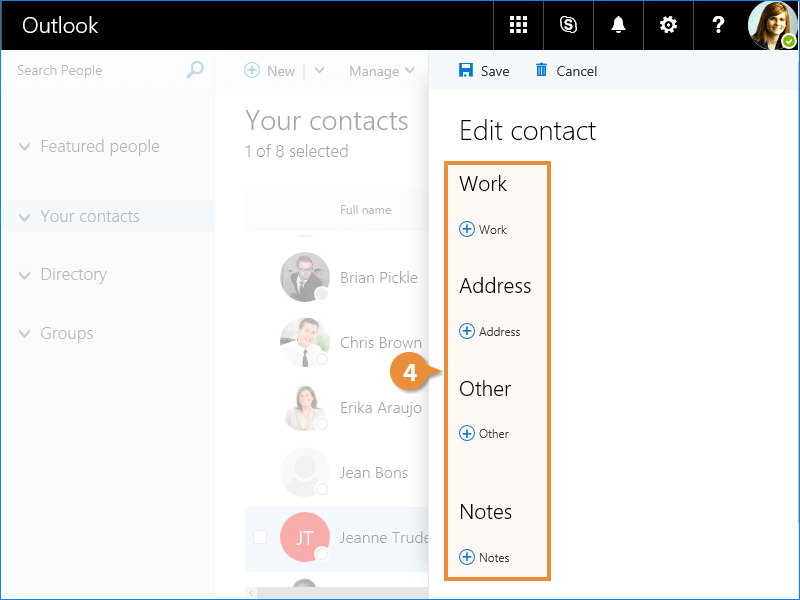The image size is (800, 600).
Task: Open the settings gear menu
Action: [668, 25]
